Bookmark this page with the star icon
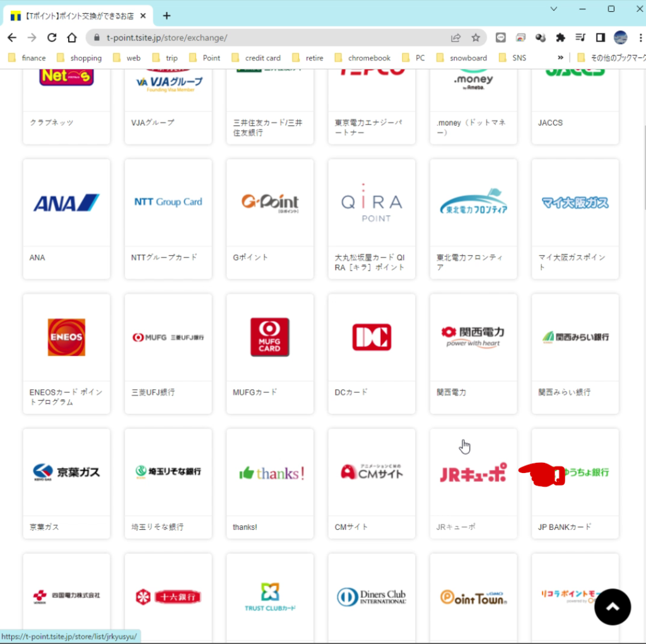The height and width of the screenshot is (644, 646). tap(476, 38)
